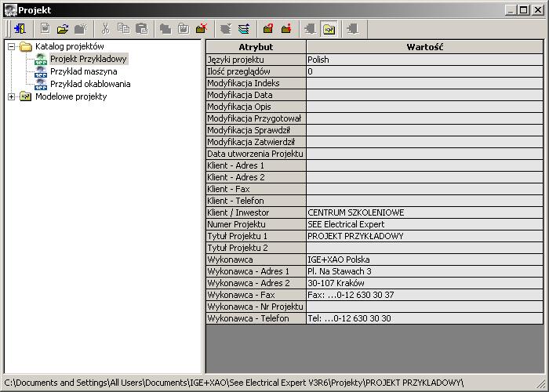Click the Ilość przeglądów value 0

pos(425,71)
